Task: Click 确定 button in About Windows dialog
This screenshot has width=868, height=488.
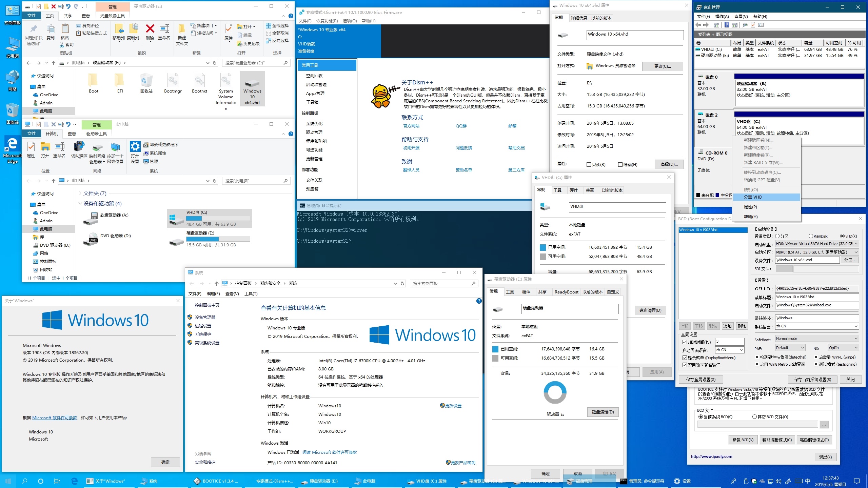Action: (165, 462)
